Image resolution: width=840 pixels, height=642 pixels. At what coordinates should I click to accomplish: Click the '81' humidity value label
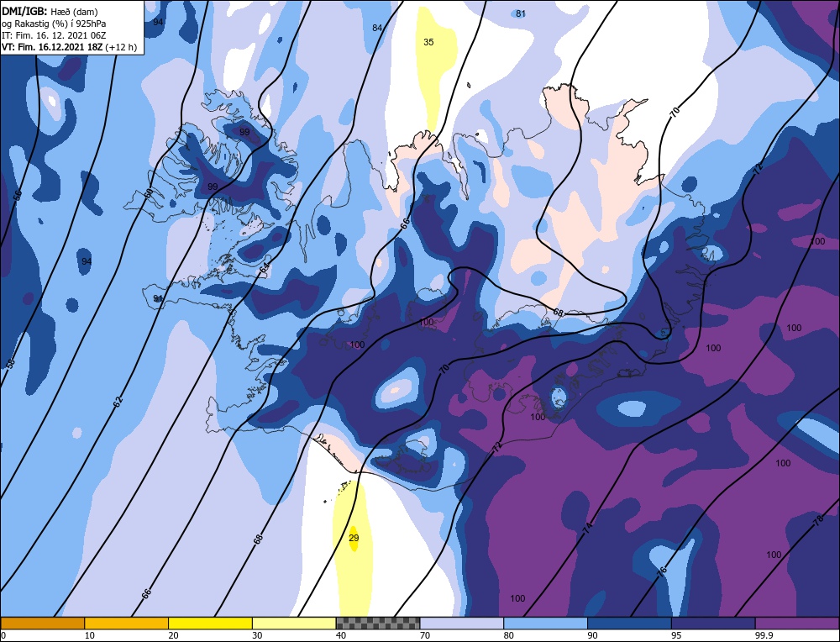(x=521, y=13)
